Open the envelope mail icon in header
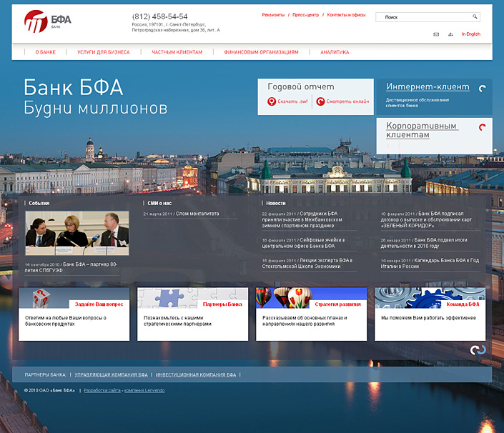Image resolution: width=504 pixels, height=433 pixels. tap(436, 34)
